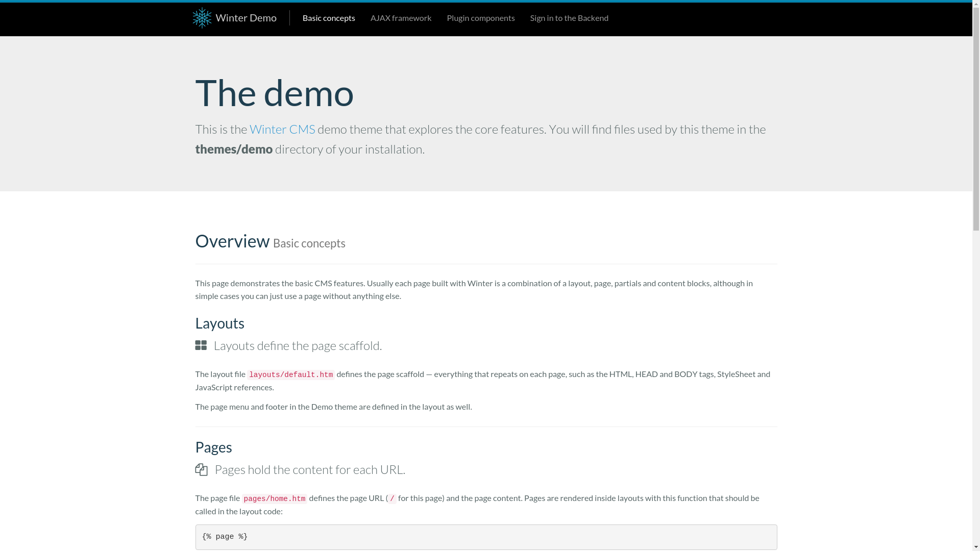Click the Pages copy icon
Screen dimensions: 980x551
point(201,469)
